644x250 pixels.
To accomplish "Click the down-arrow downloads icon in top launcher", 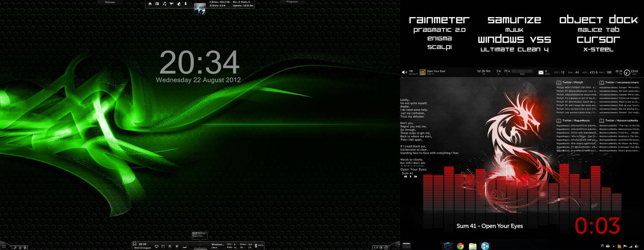I will 185,4.
